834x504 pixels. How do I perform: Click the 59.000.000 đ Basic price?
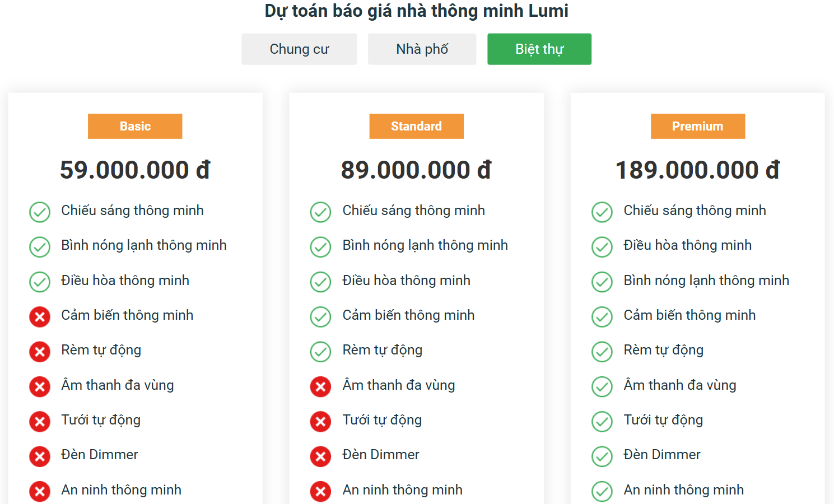tap(135, 170)
